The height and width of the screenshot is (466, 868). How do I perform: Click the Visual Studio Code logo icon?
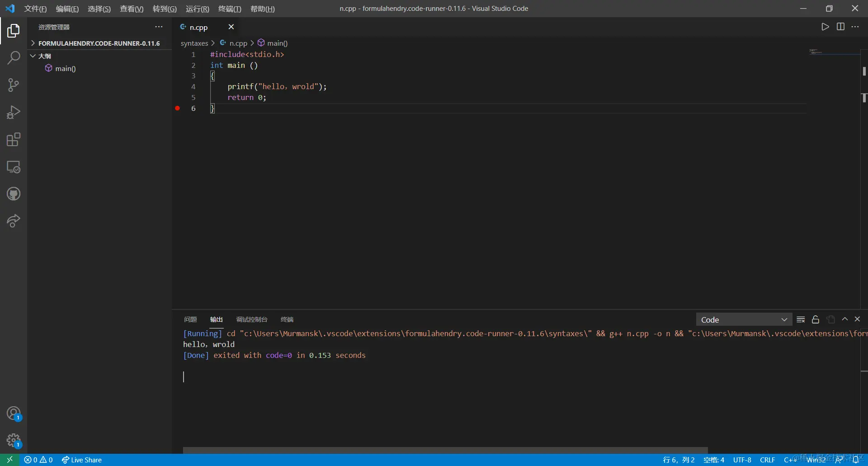(x=10, y=9)
